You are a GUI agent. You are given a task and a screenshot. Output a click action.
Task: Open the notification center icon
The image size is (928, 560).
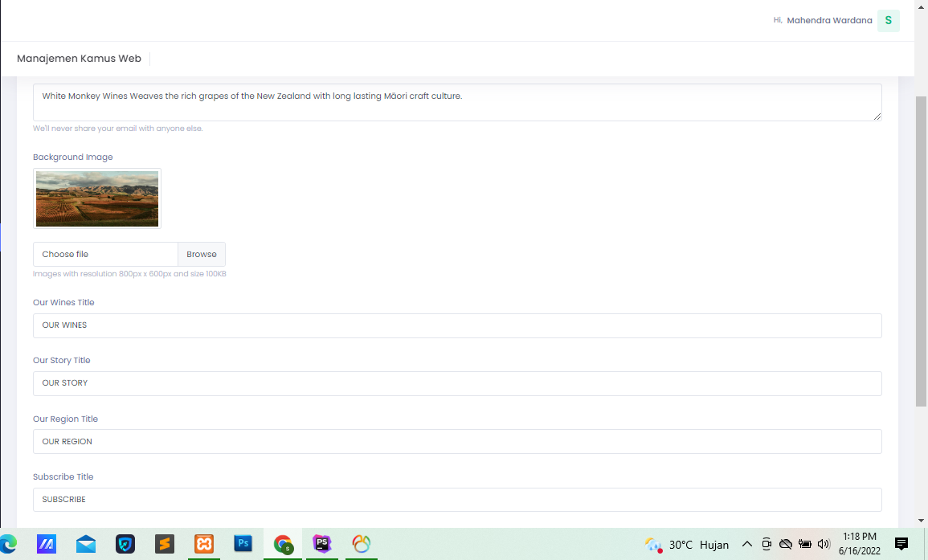901,544
